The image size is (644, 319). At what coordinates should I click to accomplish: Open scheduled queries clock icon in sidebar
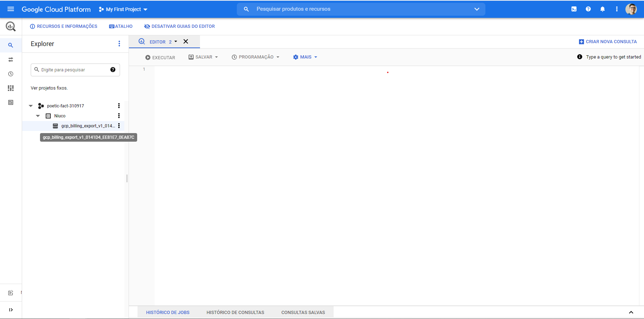tap(11, 74)
